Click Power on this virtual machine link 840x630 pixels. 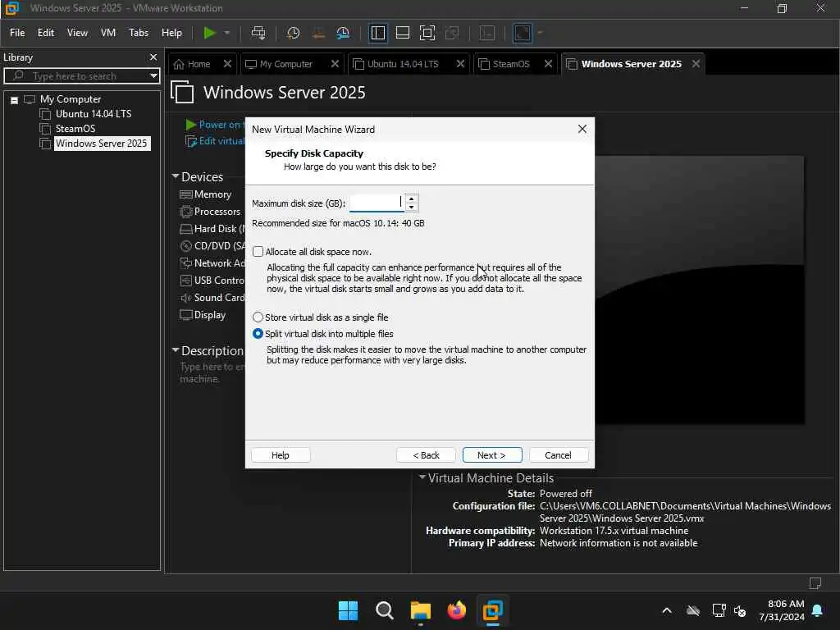215,125
